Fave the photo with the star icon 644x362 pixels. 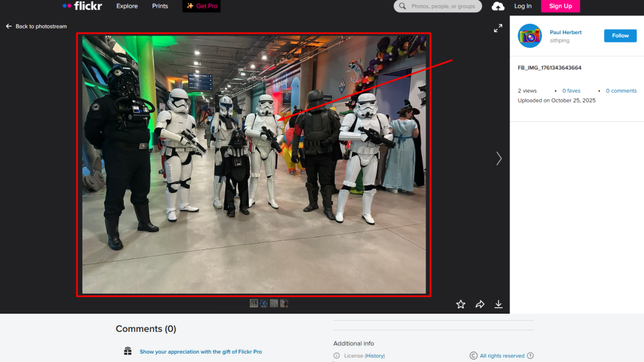[460, 304]
